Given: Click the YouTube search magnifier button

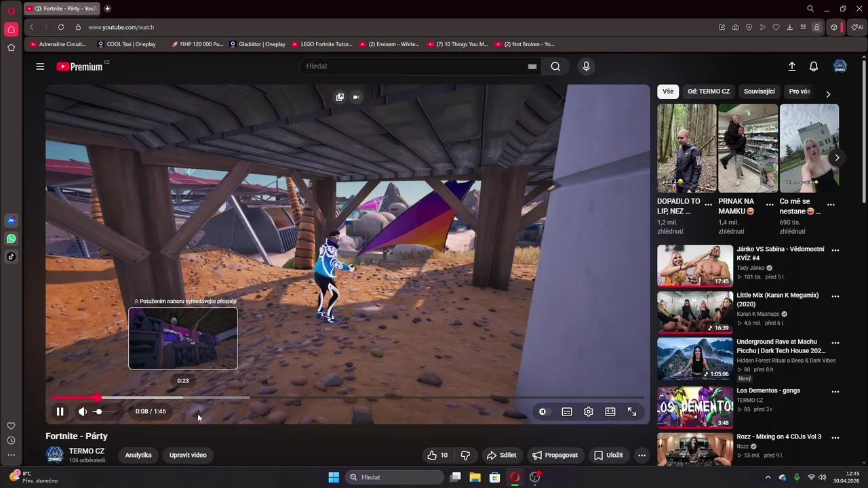Looking at the screenshot, I should point(556,66).
